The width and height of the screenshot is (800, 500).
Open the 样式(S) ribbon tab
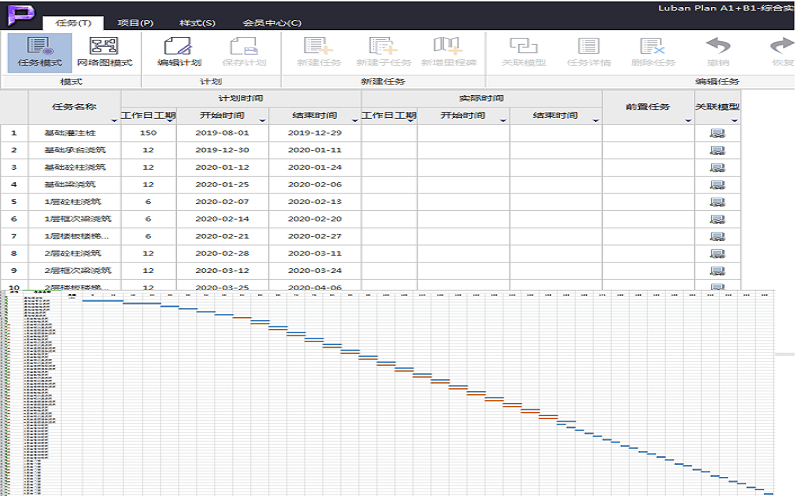click(x=197, y=23)
